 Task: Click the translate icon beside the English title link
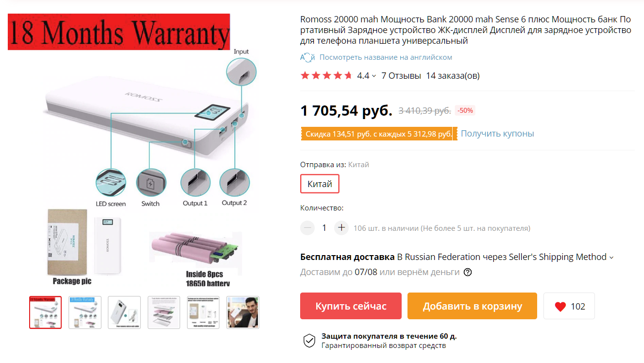coord(307,57)
